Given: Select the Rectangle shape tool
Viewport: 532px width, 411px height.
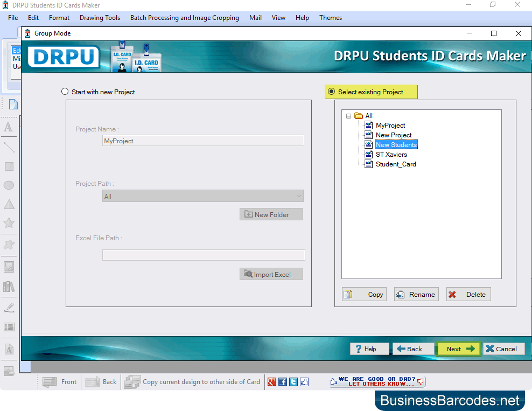Looking at the screenshot, I should [x=9, y=166].
